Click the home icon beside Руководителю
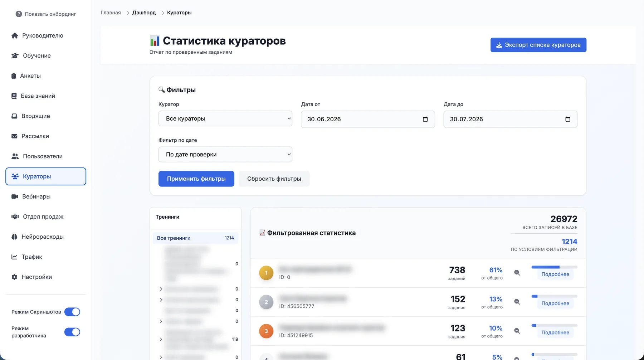This screenshot has width=644, height=360. pyautogui.click(x=15, y=35)
